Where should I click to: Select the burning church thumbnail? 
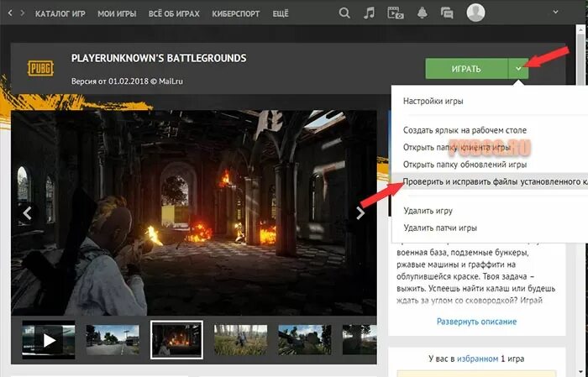point(176,339)
